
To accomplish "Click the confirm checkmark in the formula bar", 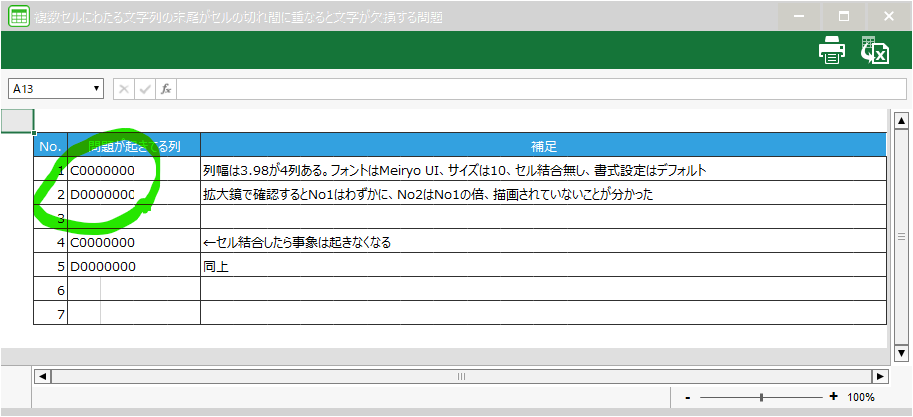I will pyautogui.click(x=145, y=89).
